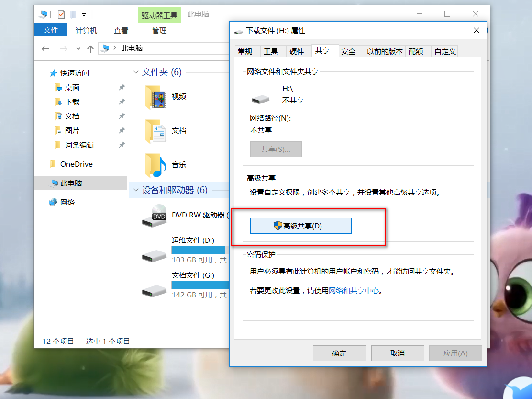Minimize the 此电脑 Explorer window
Screen dimensions: 532x399
tap(420, 14)
